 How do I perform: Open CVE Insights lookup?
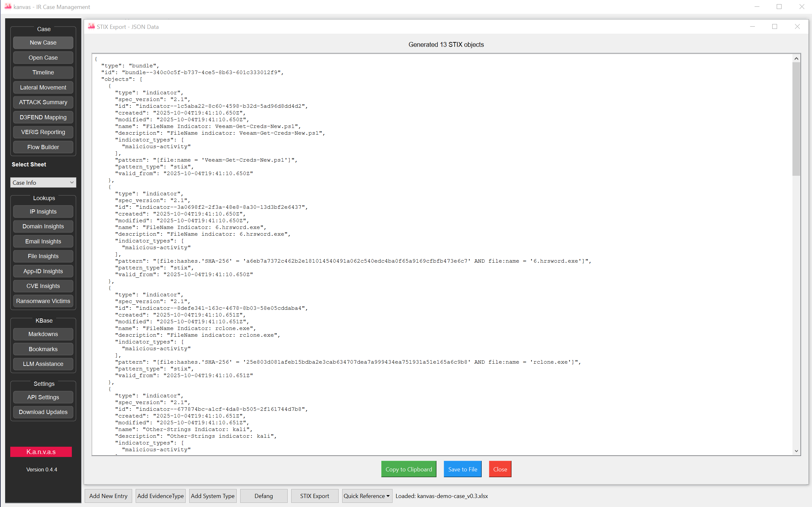(x=43, y=286)
